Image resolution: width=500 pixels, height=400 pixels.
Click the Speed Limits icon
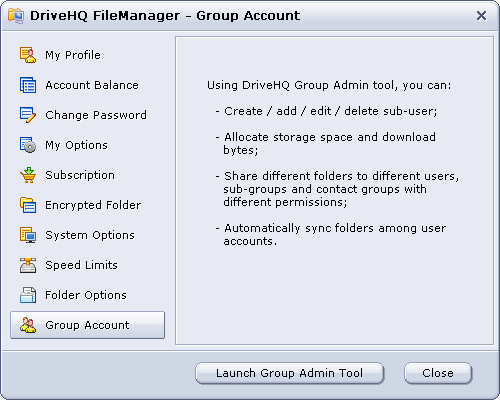[28, 265]
